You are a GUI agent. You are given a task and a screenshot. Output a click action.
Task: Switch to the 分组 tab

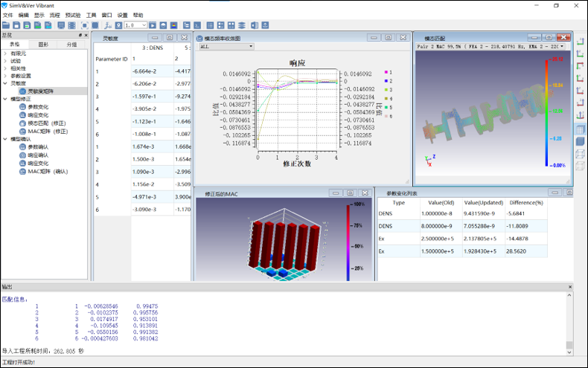point(71,45)
